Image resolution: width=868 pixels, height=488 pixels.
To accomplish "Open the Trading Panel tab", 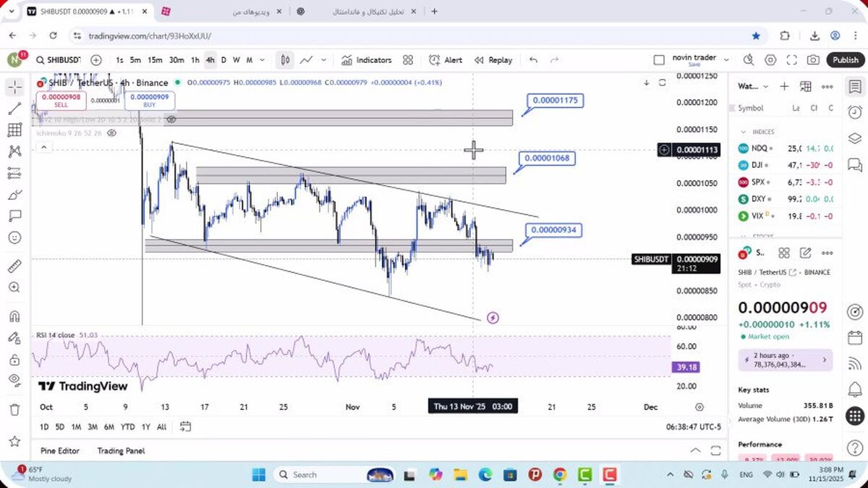I will (121, 450).
